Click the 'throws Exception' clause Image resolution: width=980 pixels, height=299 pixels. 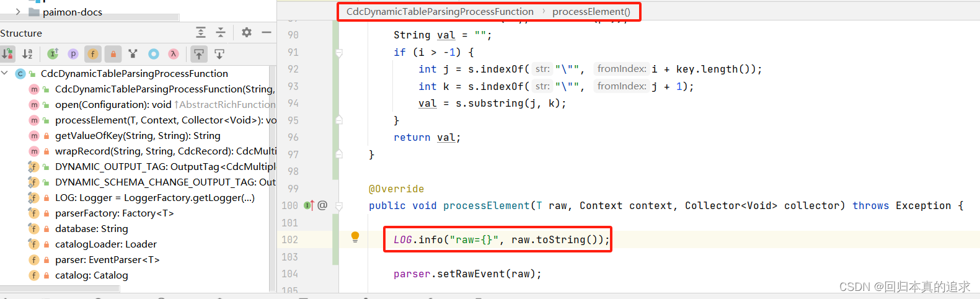coord(901,205)
